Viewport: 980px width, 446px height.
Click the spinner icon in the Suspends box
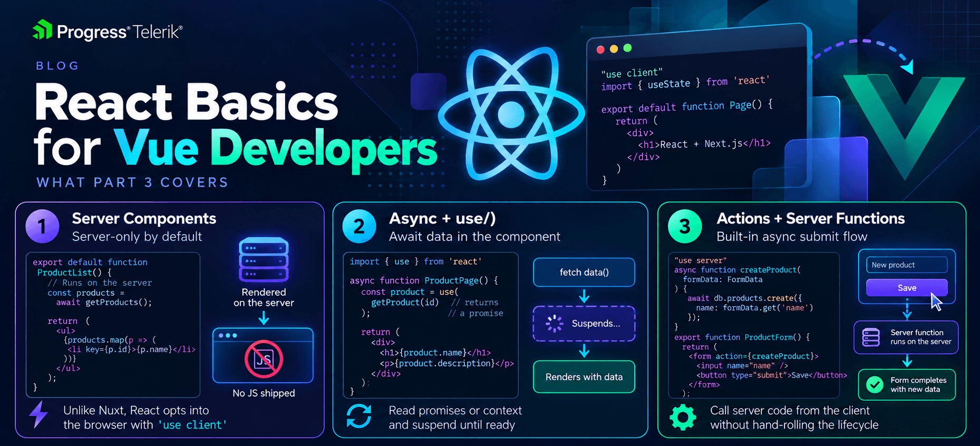554,323
